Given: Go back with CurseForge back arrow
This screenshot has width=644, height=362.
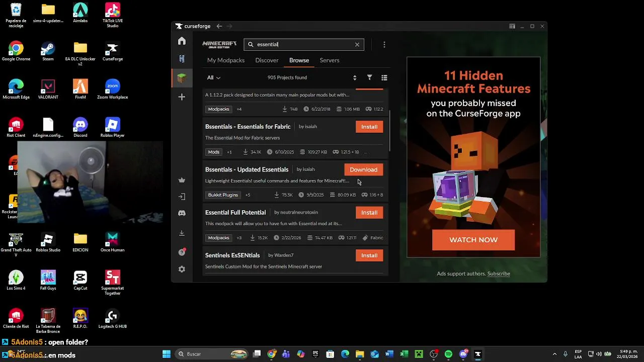Looking at the screenshot, I should 219,26.
